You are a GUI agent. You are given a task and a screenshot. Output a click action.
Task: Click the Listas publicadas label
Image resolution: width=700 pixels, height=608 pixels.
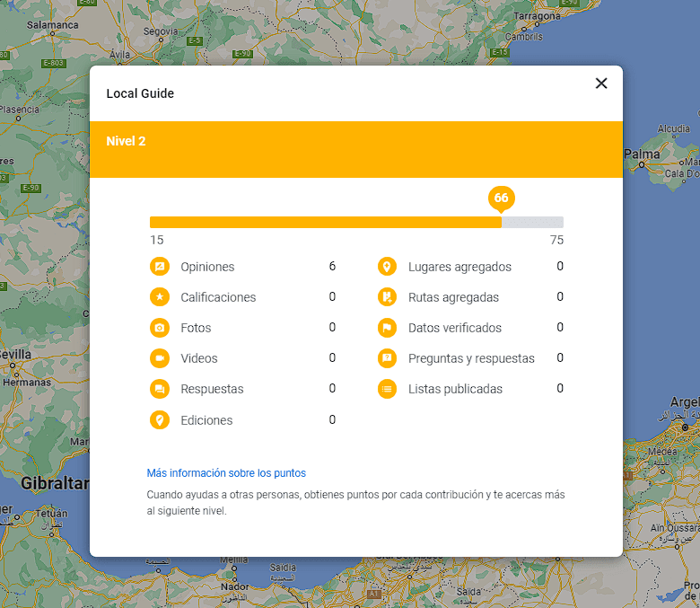455,389
